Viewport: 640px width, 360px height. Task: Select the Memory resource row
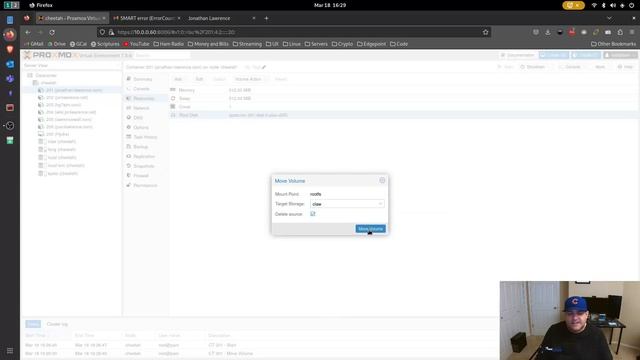tap(404, 90)
